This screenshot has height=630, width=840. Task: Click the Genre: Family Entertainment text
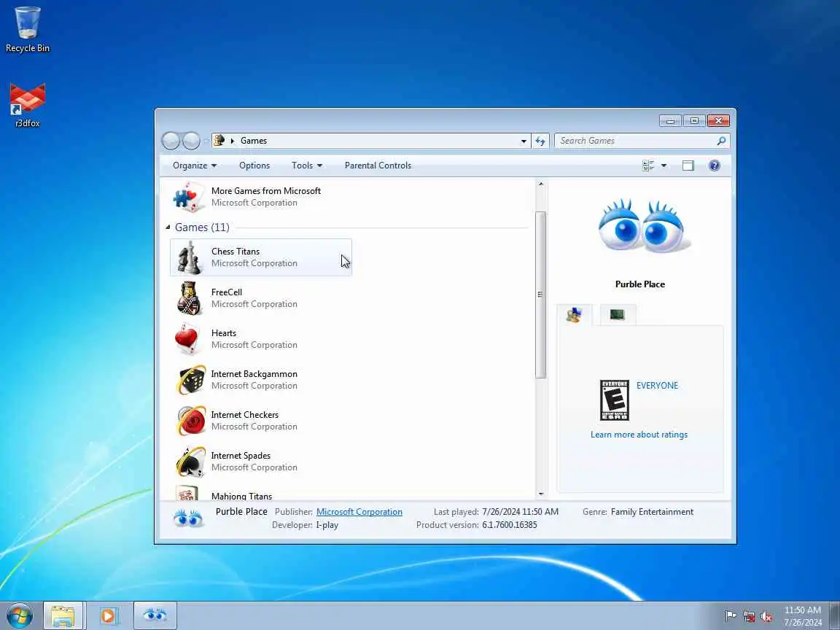[638, 512]
